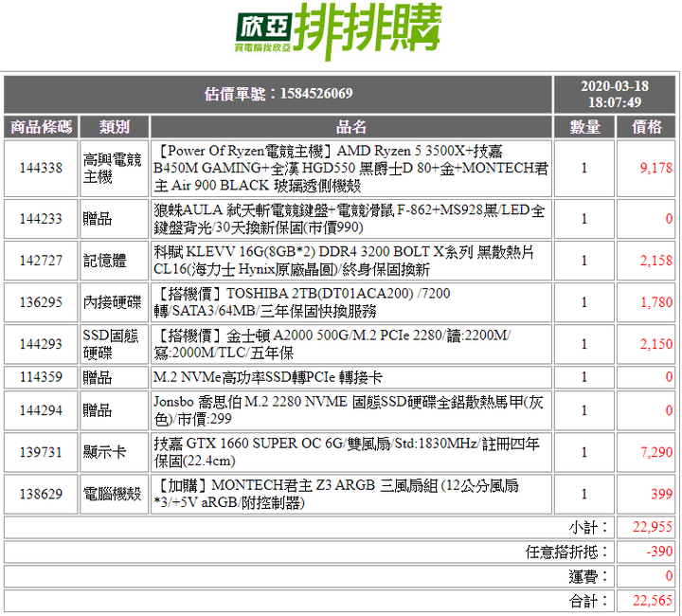Select barcode 144233
Screen dimensions: 682x616
pos(42,219)
